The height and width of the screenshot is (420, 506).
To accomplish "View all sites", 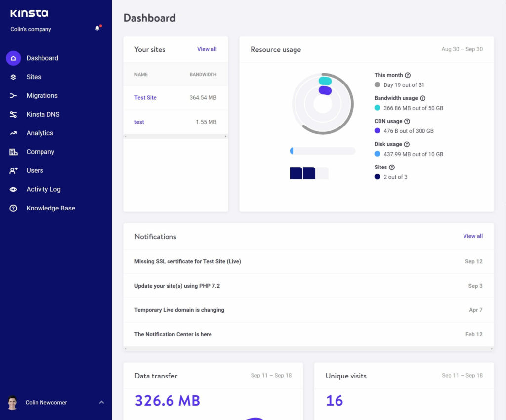I will [207, 49].
